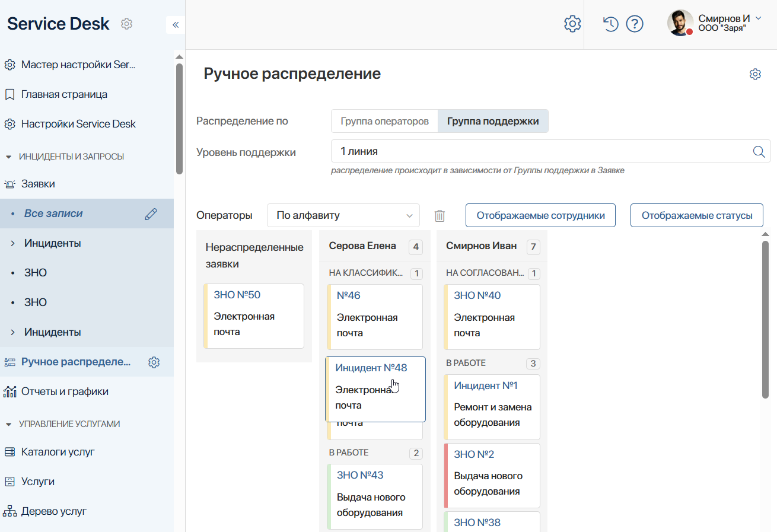
Task: Expand the first Инциденты tree item
Action: coord(13,243)
